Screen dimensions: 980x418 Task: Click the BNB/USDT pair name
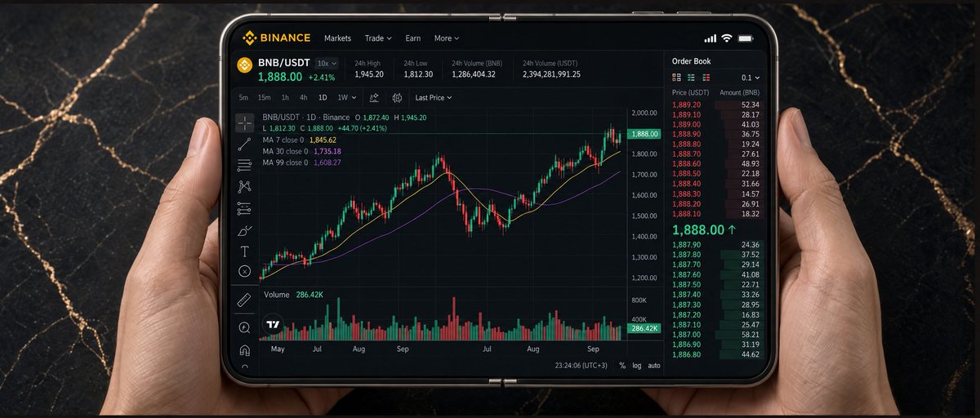pos(284,63)
